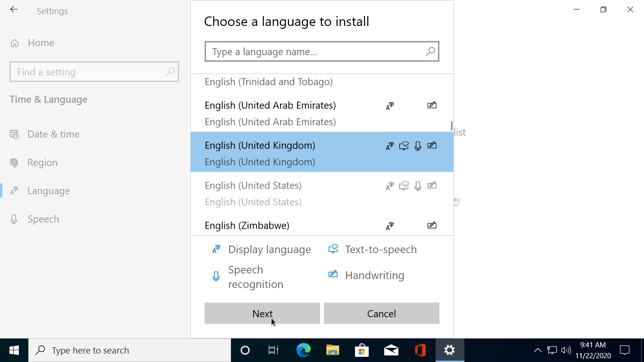
Task: Click the Find a setting search box
Action: [90, 72]
